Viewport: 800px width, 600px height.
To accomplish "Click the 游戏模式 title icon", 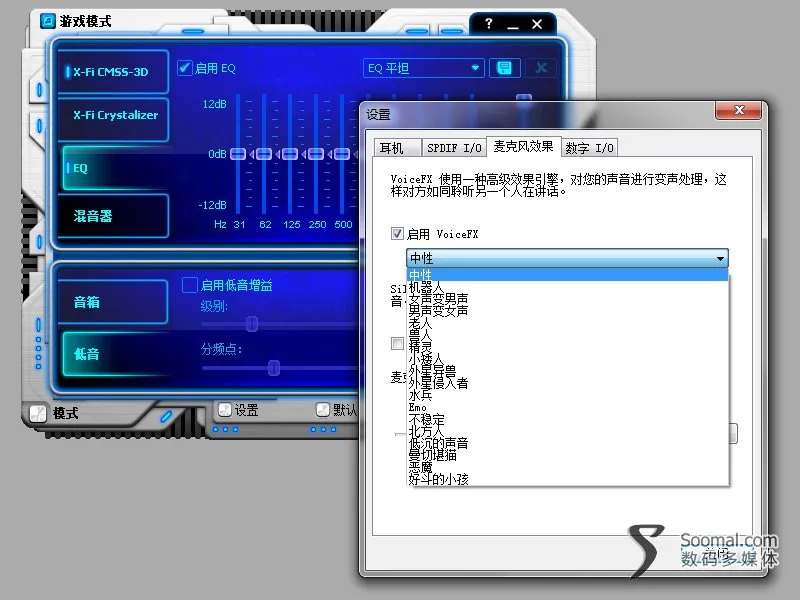I will click(x=47, y=21).
